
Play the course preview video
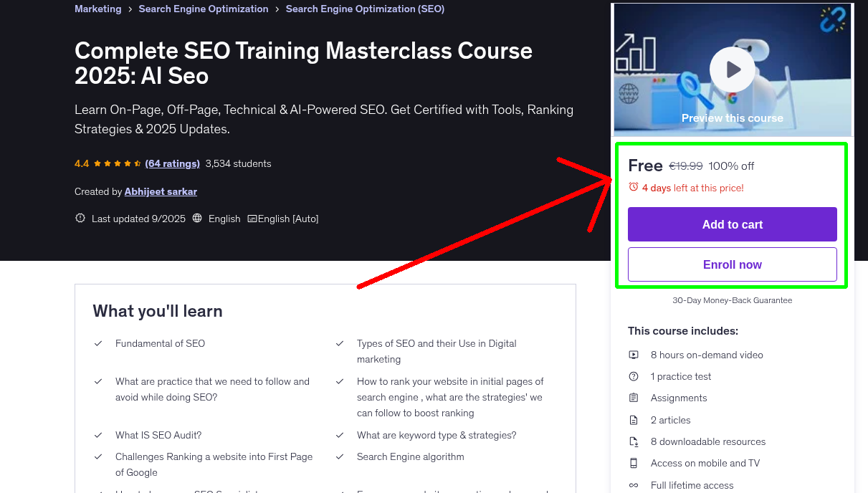click(x=732, y=70)
